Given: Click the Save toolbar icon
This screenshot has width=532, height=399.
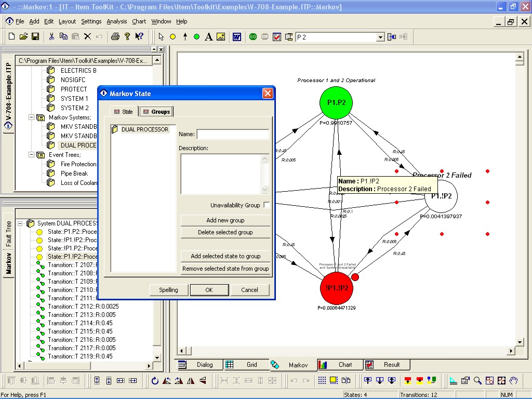Looking at the screenshot, I should click(x=35, y=37).
